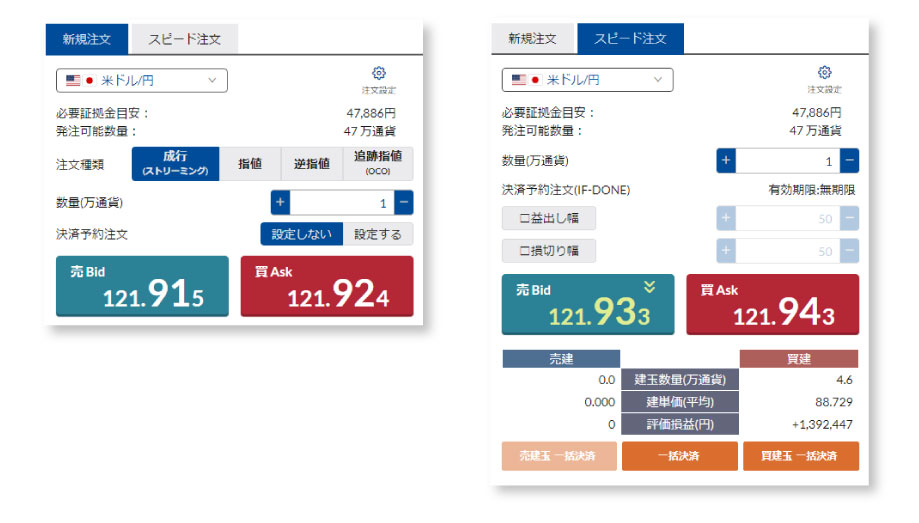Click 買 Ask button showing 121.943
This screenshot has height=523, width=919.
click(x=772, y=304)
